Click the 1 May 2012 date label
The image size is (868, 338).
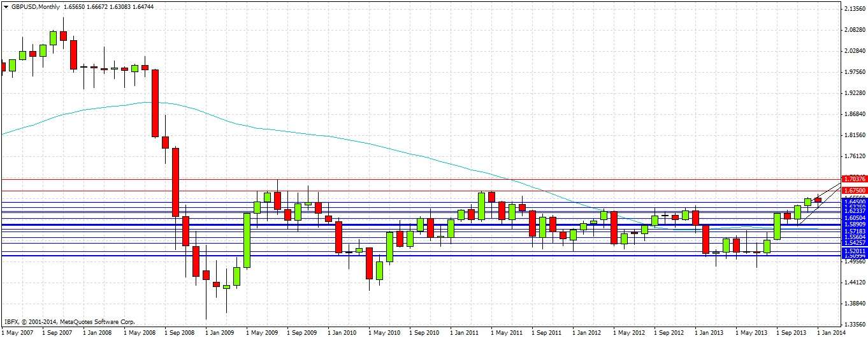pyautogui.click(x=627, y=333)
